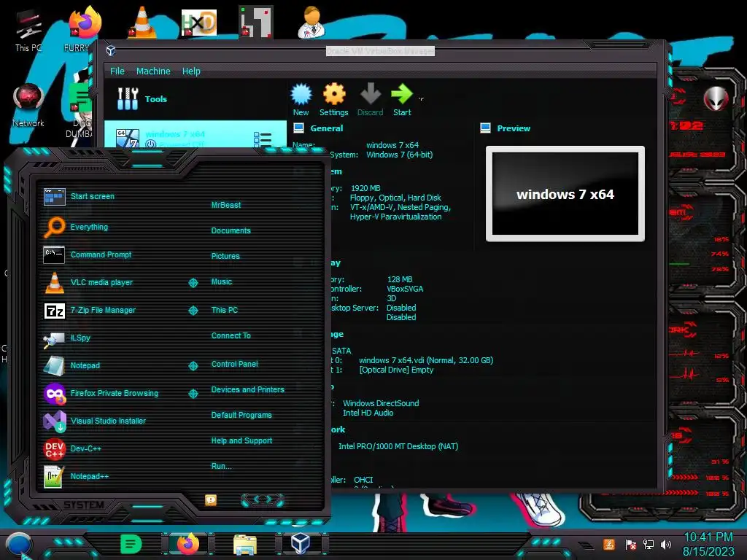Click the windows 7 x64.vdi storage text
747x560 pixels.
[x=426, y=360]
